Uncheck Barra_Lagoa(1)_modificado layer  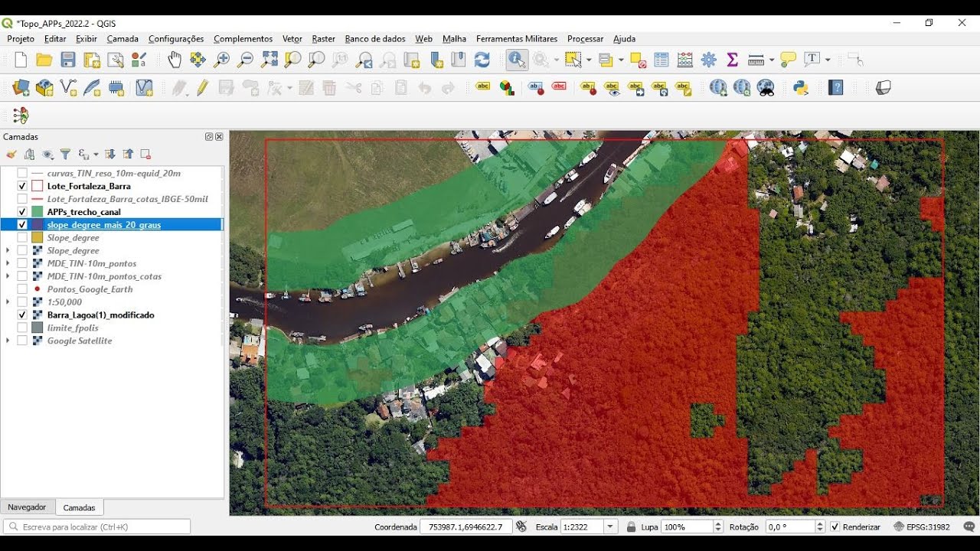[x=22, y=315]
